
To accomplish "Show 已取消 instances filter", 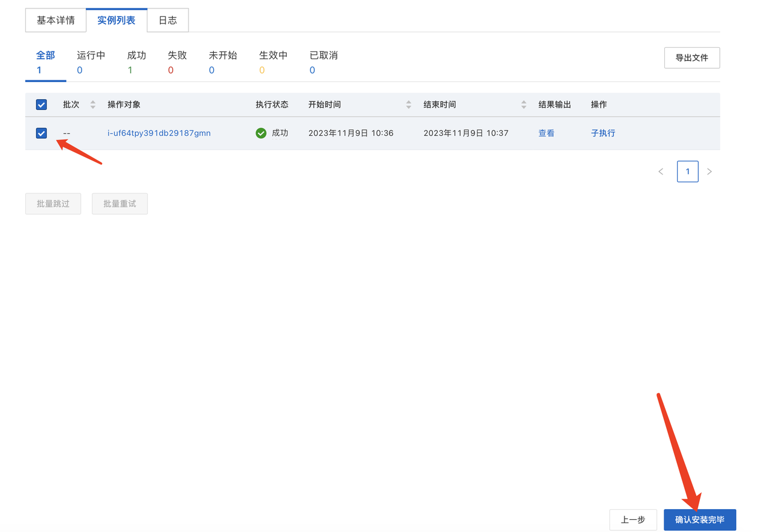I will [323, 62].
